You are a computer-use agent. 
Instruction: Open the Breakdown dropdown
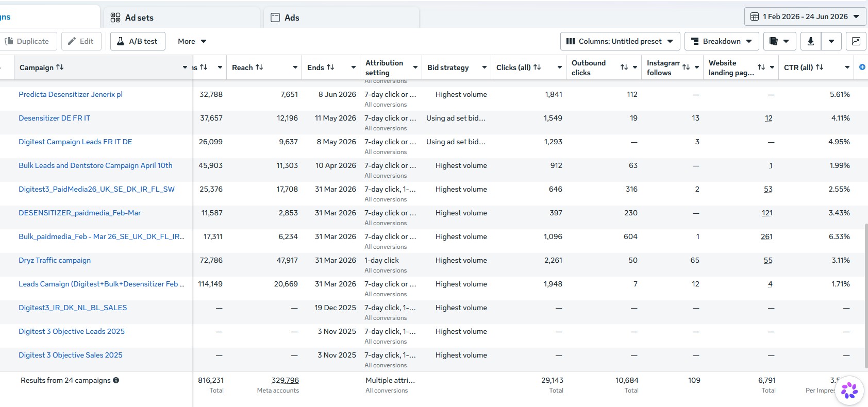pos(722,41)
